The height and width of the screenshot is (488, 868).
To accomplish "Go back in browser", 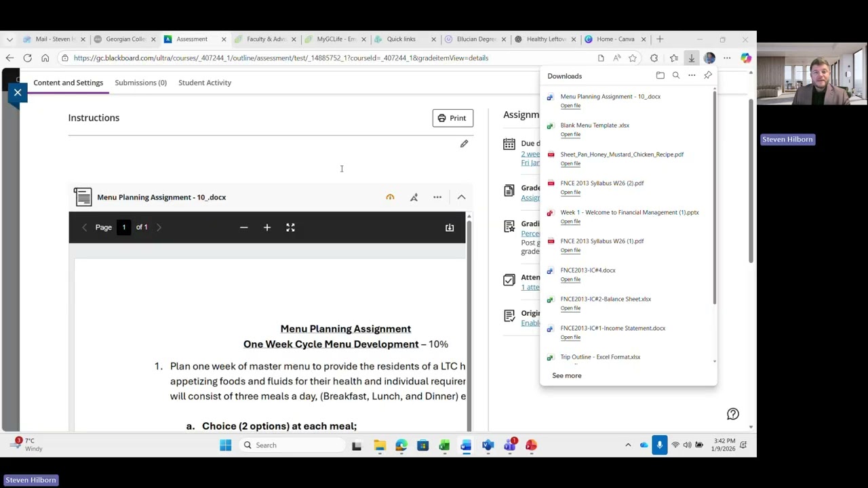I will click(x=9, y=58).
